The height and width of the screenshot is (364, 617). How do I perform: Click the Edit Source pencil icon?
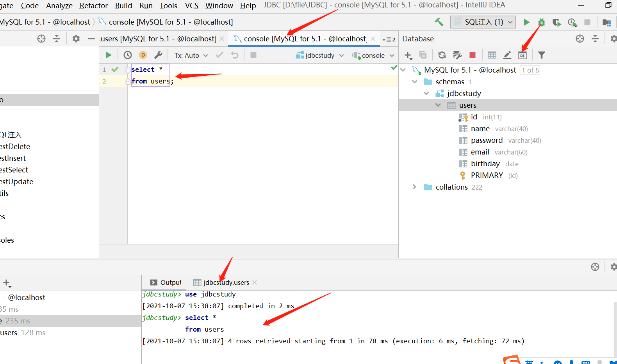[x=507, y=55]
